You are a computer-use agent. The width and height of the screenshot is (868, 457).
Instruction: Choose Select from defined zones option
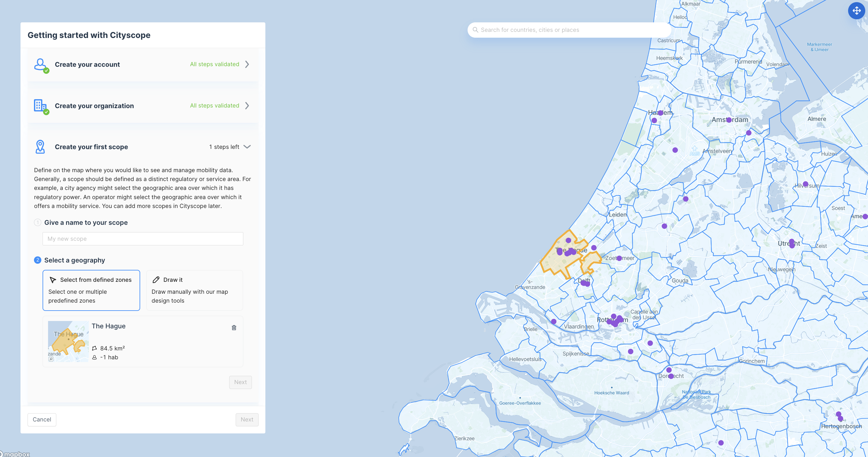[x=91, y=290]
